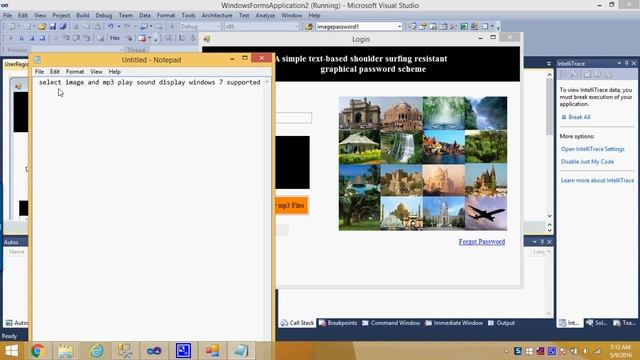Select the Taj Mahal image thumbnail

click(x=444, y=180)
